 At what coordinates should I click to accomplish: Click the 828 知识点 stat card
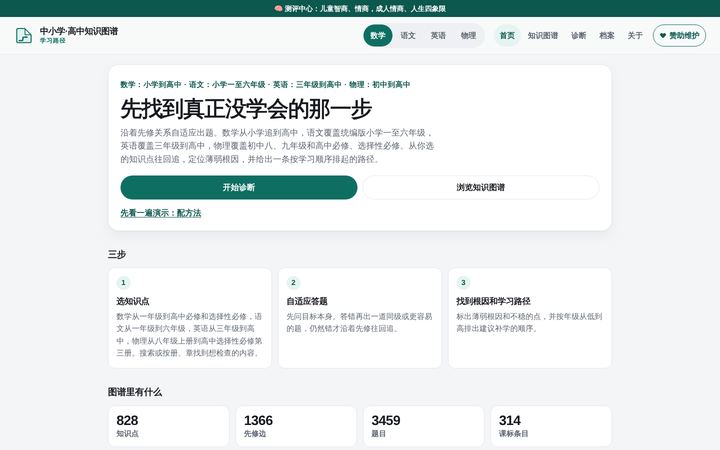(x=169, y=426)
